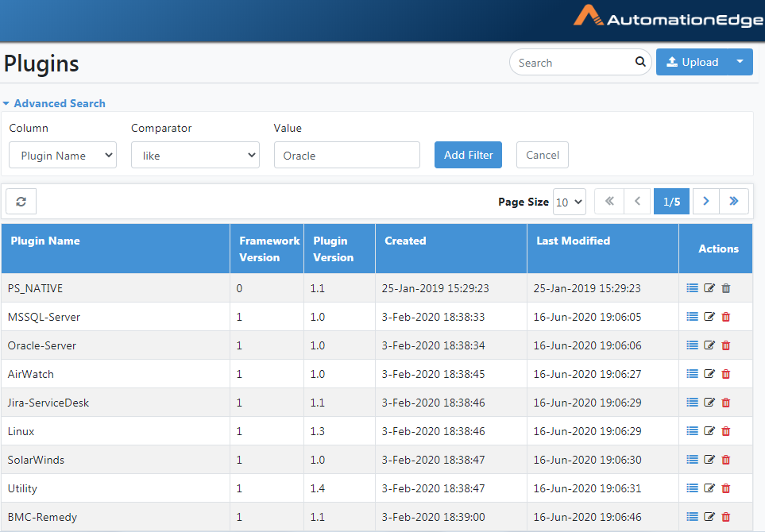
Task: Delete the Oracle-Server plugin
Action: tap(726, 345)
